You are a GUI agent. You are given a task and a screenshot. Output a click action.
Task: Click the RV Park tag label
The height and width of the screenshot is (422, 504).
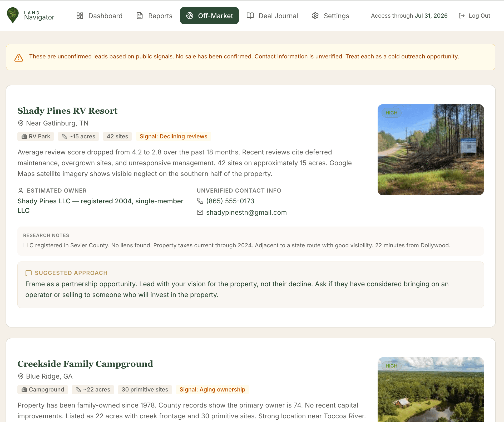tap(39, 137)
